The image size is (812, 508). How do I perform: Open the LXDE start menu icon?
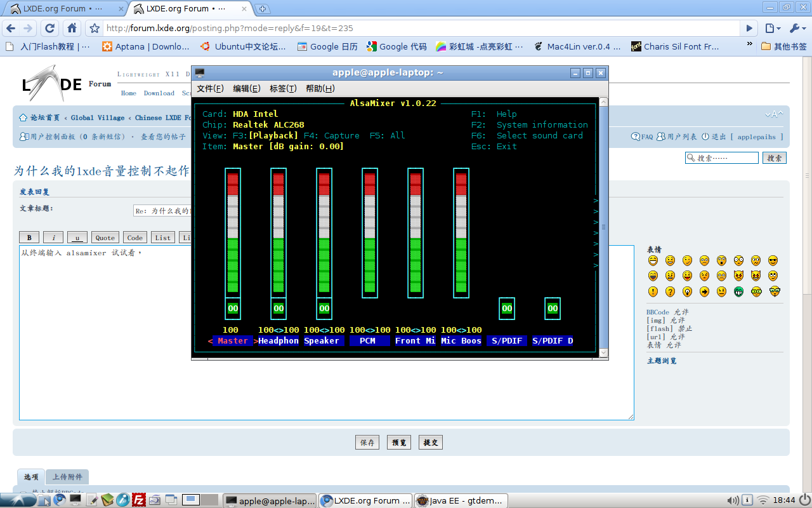(x=18, y=500)
